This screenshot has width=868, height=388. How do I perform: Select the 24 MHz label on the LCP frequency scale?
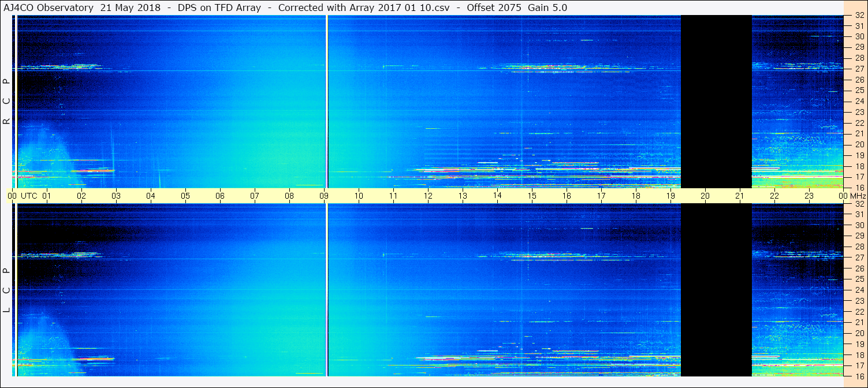(859, 290)
